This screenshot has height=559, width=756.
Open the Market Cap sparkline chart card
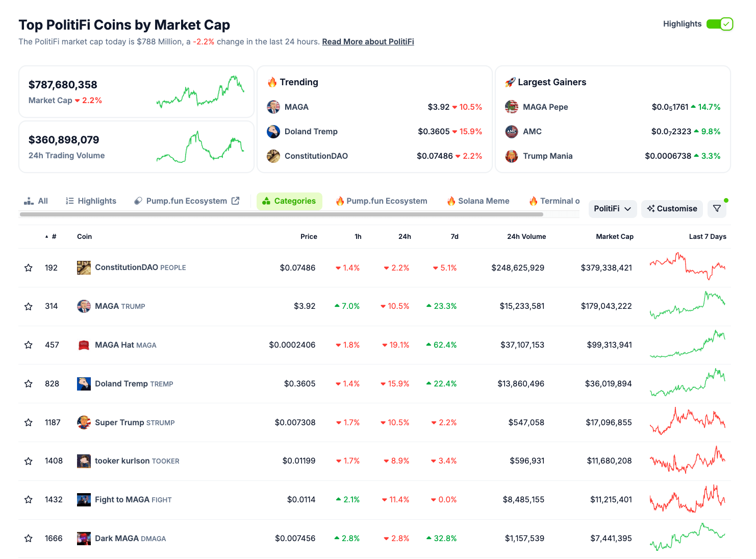click(136, 92)
